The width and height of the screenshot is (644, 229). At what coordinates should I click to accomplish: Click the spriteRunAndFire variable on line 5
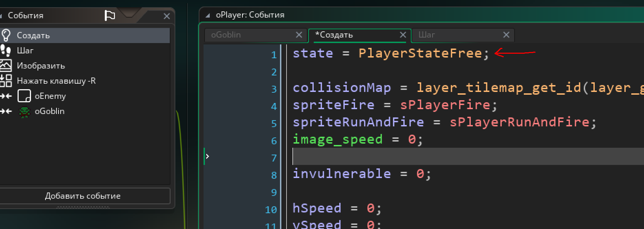[x=359, y=122]
